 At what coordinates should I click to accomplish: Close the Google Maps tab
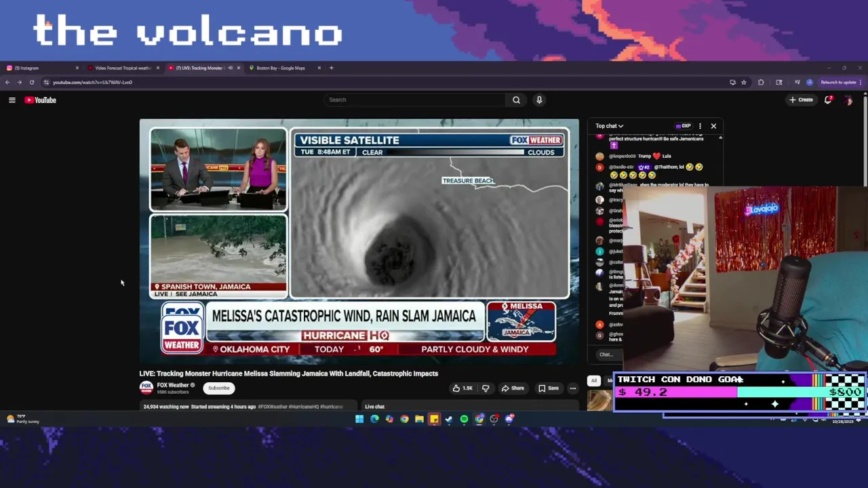(x=319, y=68)
